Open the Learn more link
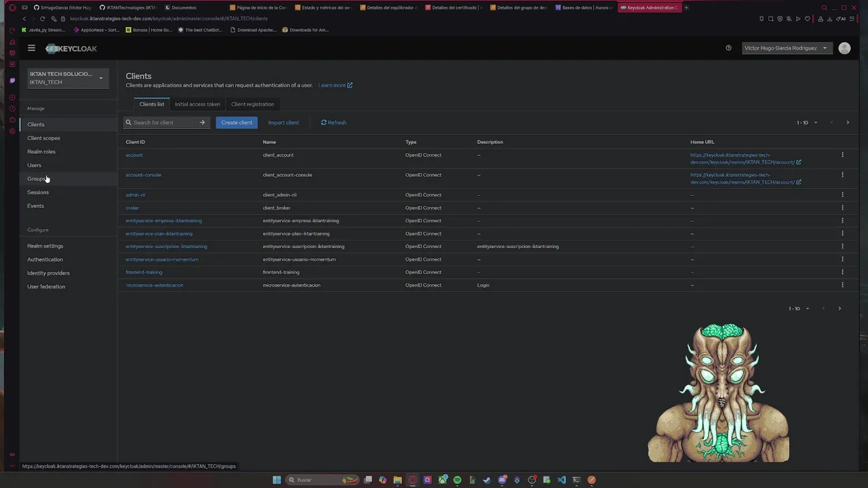 pos(335,85)
